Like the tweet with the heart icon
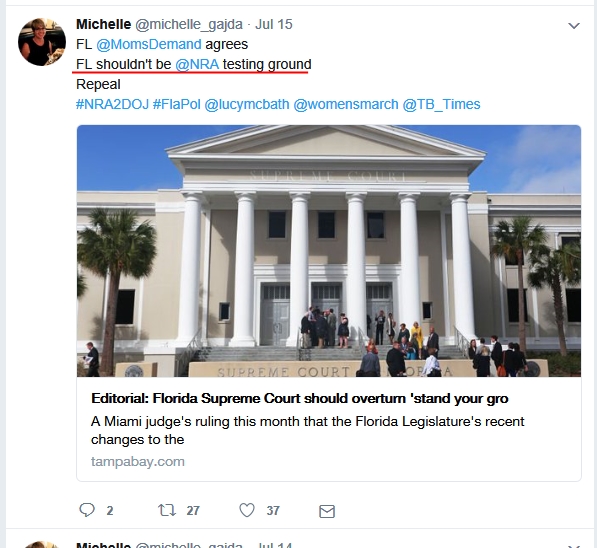 (247, 510)
